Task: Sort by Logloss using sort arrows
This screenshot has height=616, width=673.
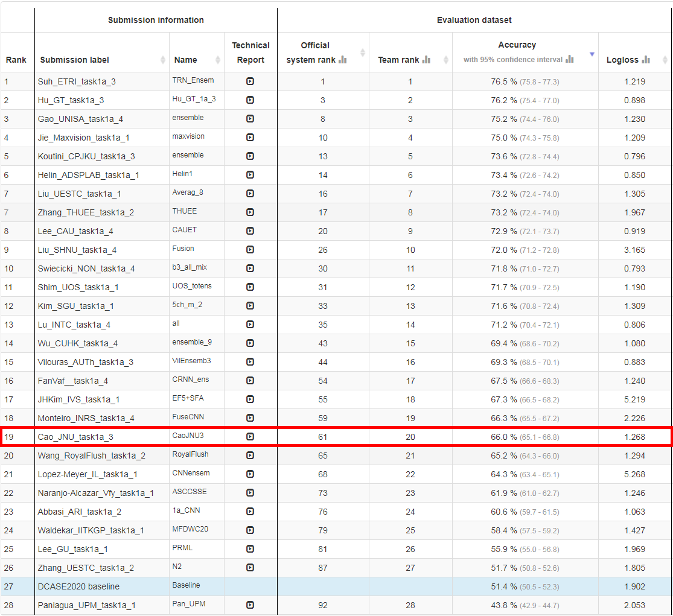Action: coord(665,60)
